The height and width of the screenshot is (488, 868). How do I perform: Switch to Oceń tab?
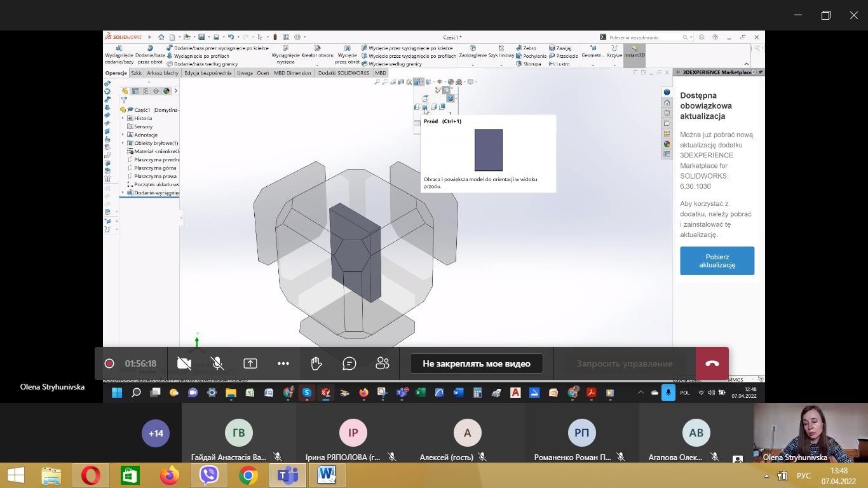[262, 73]
